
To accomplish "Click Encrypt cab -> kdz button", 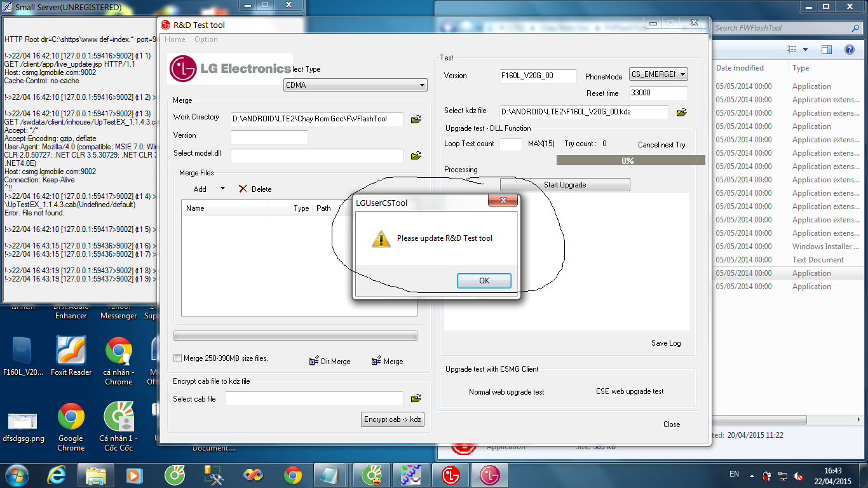I will [x=392, y=419].
